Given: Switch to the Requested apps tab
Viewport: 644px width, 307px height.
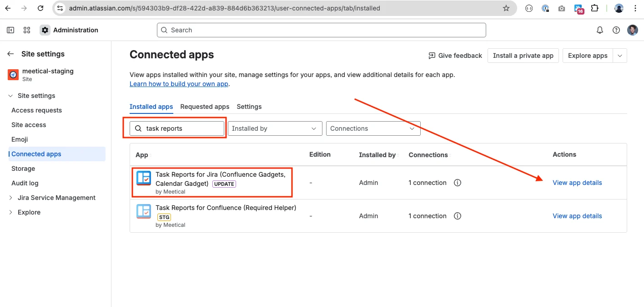Looking at the screenshot, I should (205, 107).
